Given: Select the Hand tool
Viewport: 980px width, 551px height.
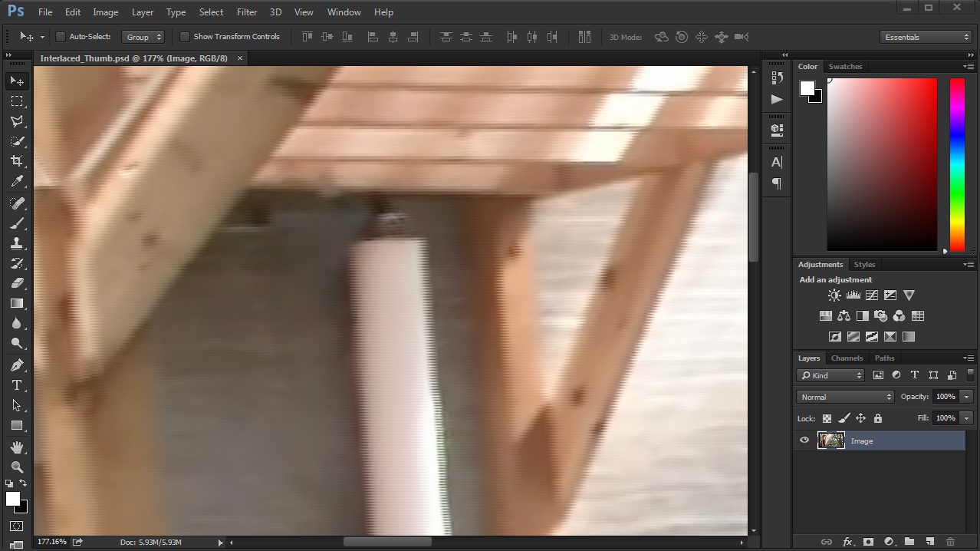Looking at the screenshot, I should pyautogui.click(x=17, y=447).
